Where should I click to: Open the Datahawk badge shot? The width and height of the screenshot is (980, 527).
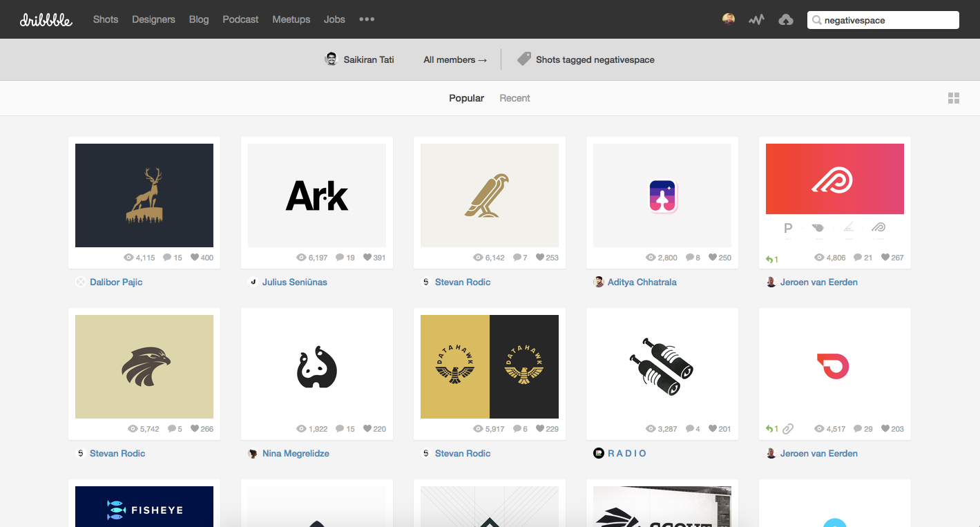click(x=490, y=367)
